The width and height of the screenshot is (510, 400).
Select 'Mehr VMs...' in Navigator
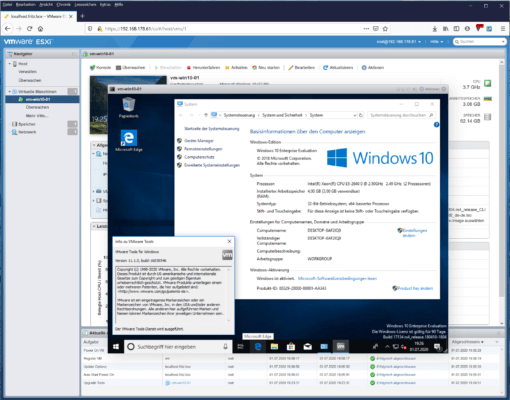(x=37, y=116)
